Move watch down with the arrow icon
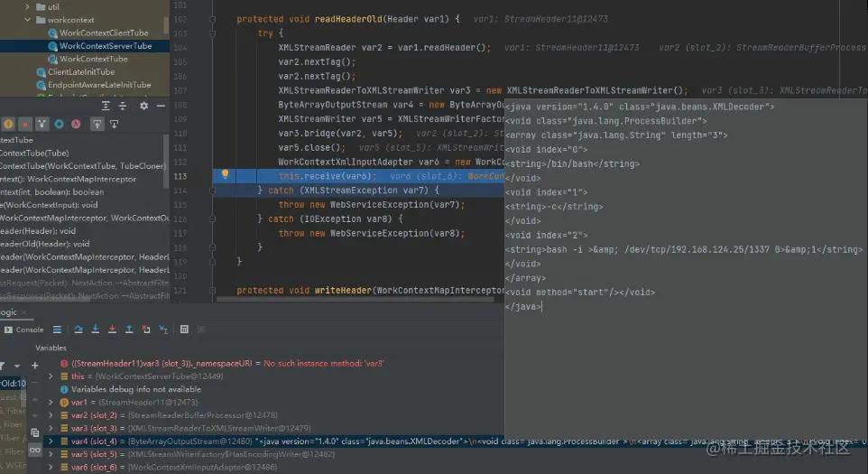This screenshot has width=868, height=474. click(x=35, y=415)
